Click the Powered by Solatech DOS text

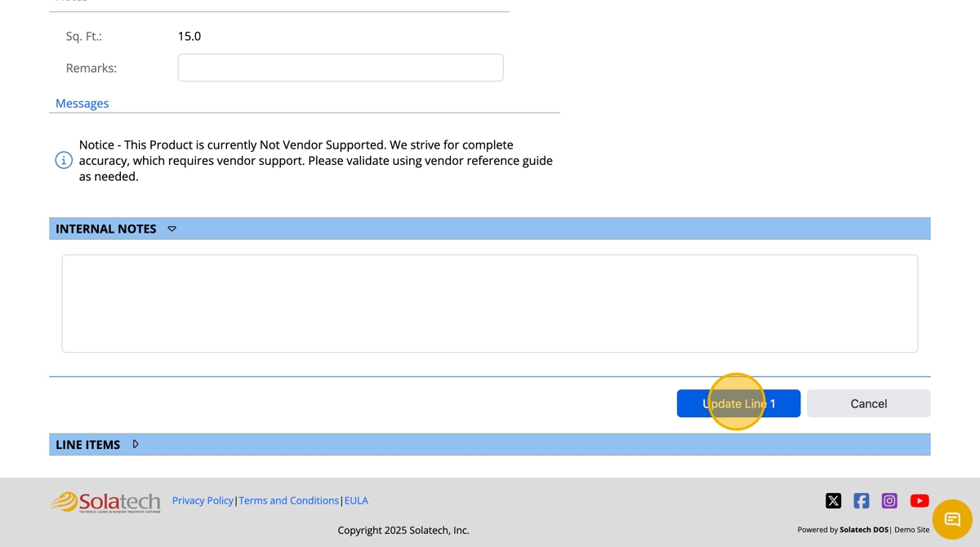843,530
